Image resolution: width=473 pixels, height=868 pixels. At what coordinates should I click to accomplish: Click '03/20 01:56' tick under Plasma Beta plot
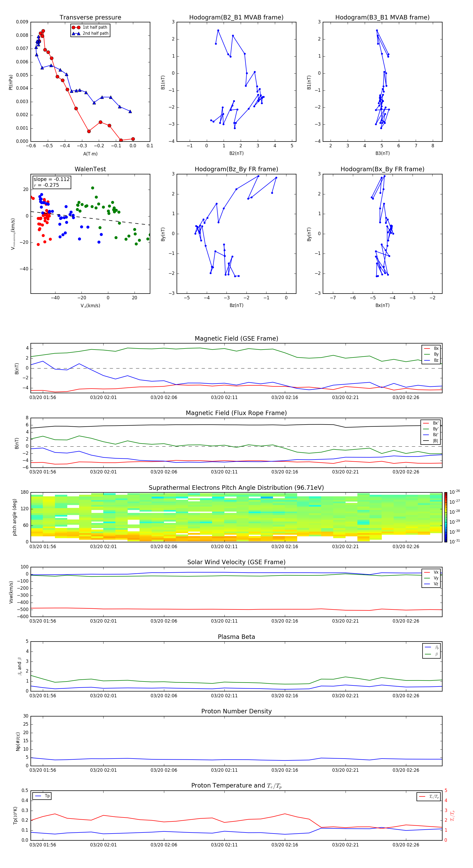pos(43,696)
